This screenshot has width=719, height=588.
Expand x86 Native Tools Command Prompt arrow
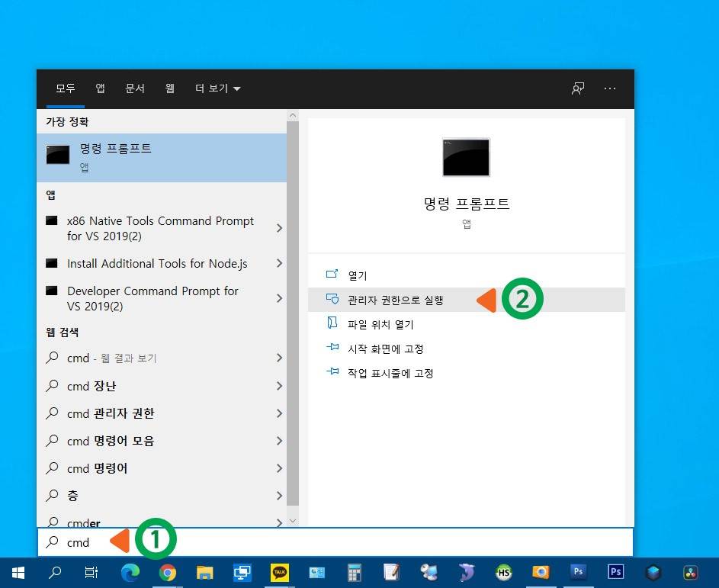[279, 228]
